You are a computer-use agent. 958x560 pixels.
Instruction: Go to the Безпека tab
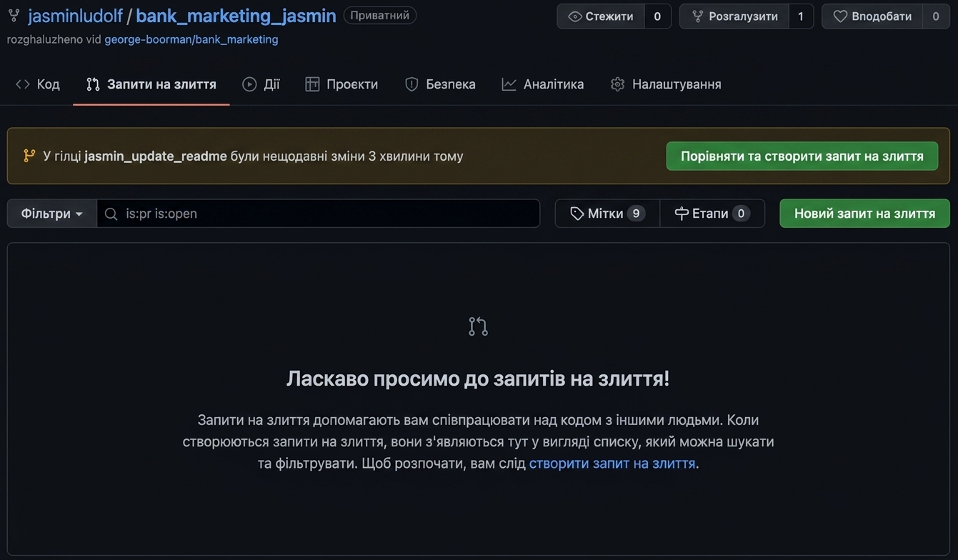[440, 84]
